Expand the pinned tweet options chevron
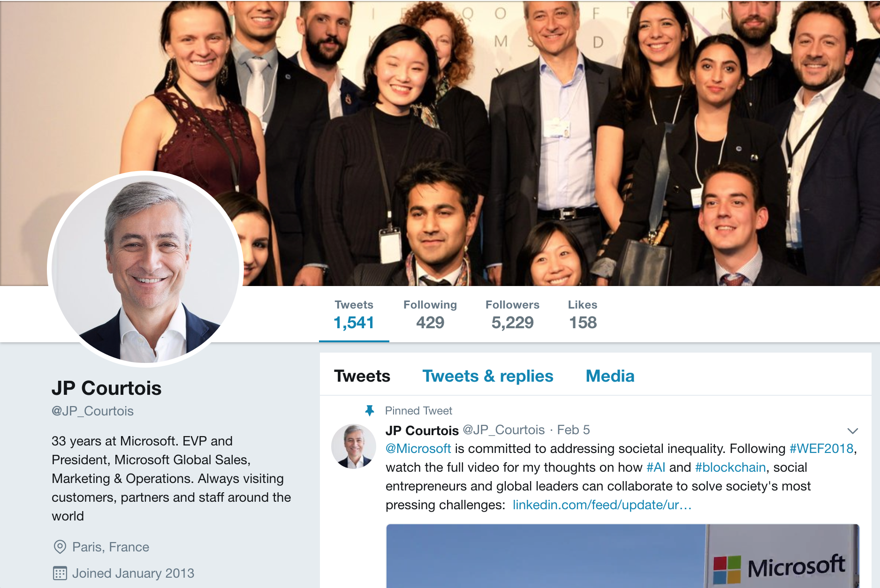The height and width of the screenshot is (588, 880). point(852,430)
